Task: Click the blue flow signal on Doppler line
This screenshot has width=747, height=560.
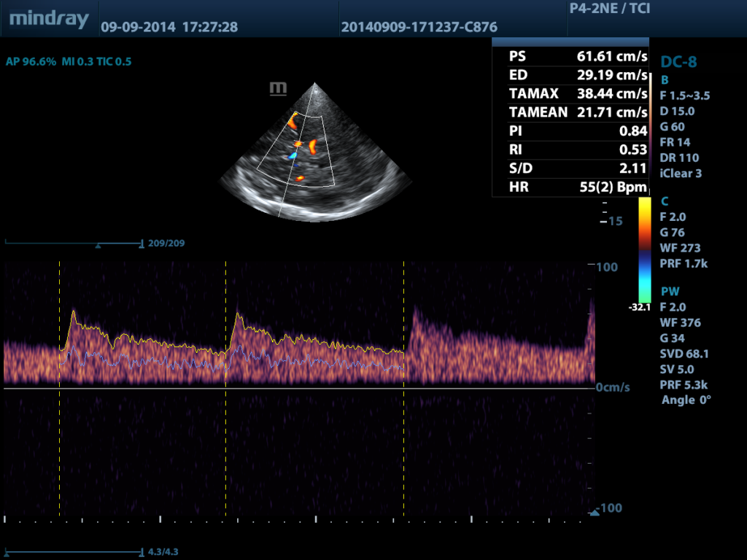Action: [x=293, y=155]
